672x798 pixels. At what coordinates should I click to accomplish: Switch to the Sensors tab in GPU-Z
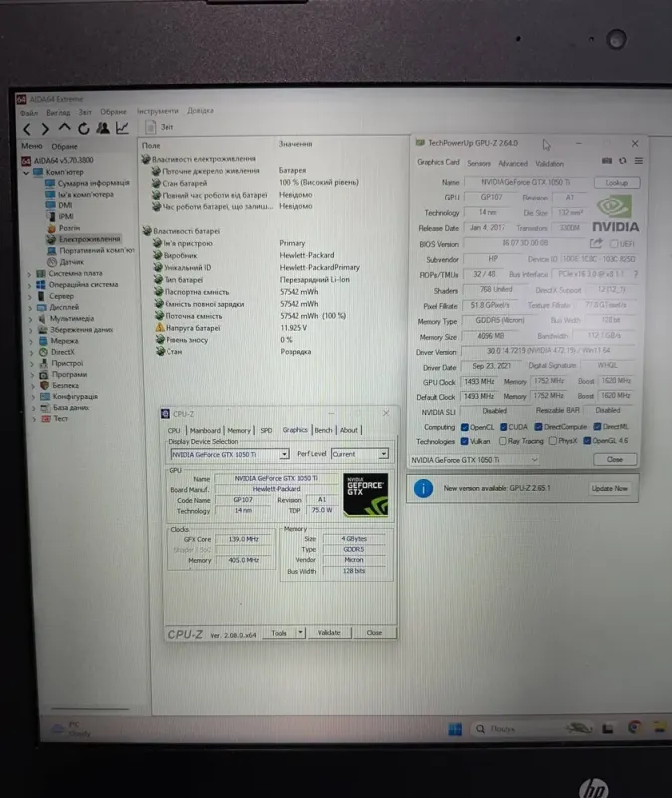tap(479, 163)
